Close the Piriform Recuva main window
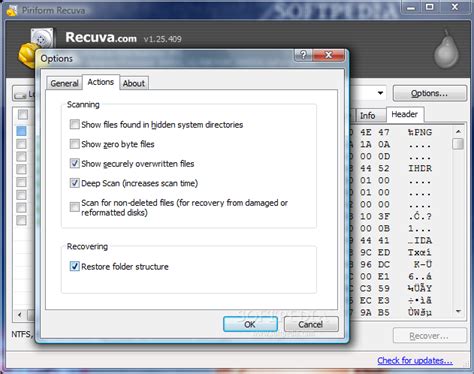474x374 pixels. (455, 7)
